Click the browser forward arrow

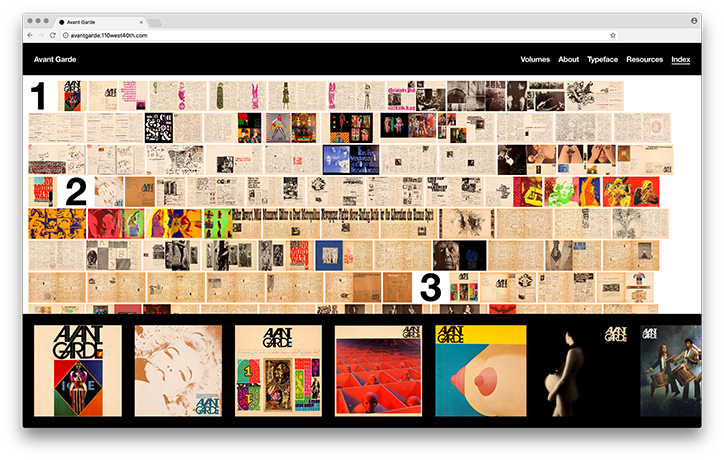41,35
